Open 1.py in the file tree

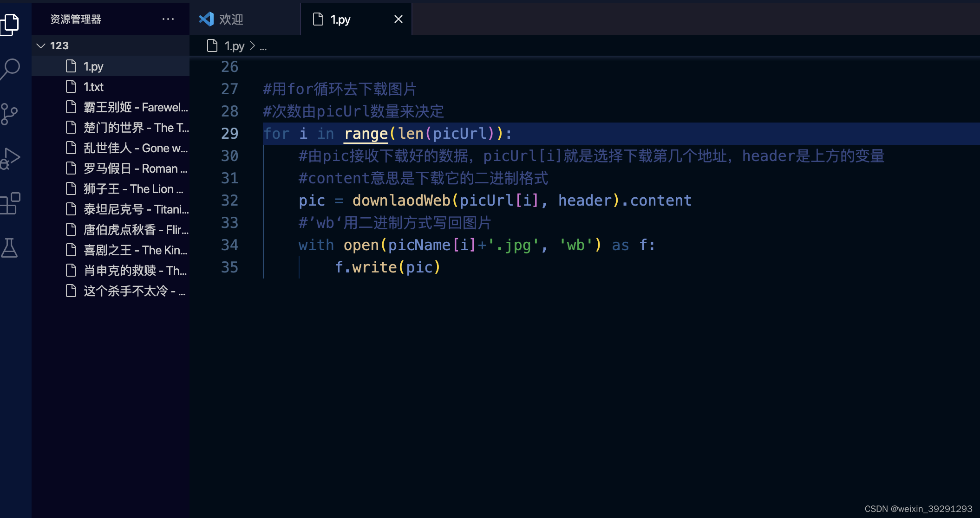(x=111, y=66)
